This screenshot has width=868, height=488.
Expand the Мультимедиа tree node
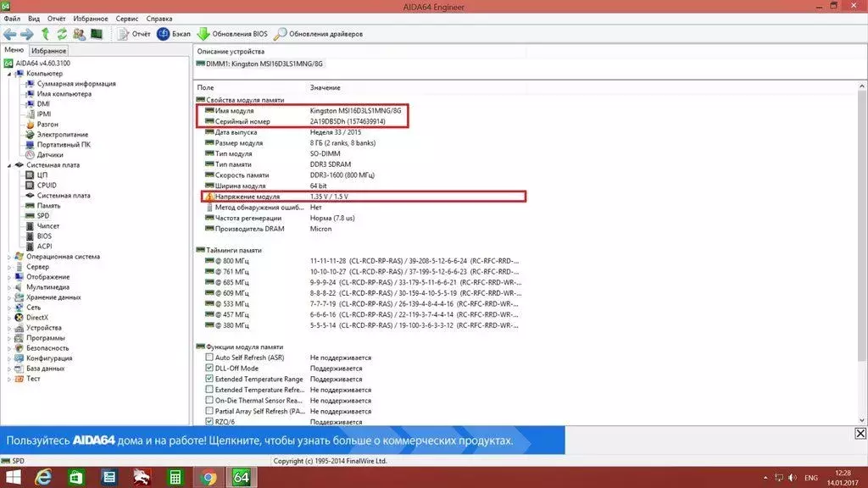click(x=8, y=287)
